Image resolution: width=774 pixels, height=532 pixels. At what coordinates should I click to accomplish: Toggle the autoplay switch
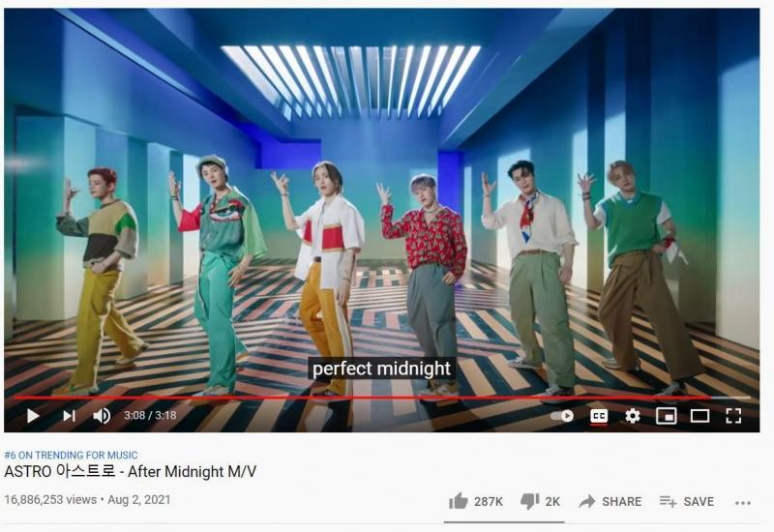(562, 416)
